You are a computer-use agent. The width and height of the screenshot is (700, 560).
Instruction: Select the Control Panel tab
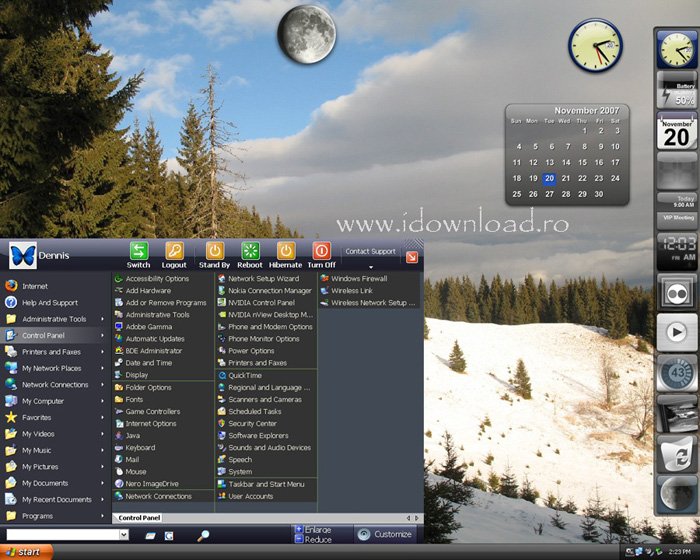click(139, 518)
